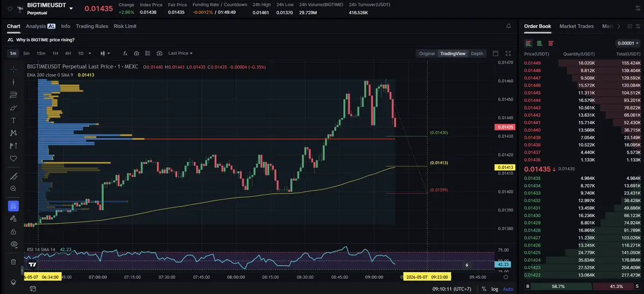Open the Risk Limit tab
The height and width of the screenshot is (294, 644).
pyautogui.click(x=125, y=26)
